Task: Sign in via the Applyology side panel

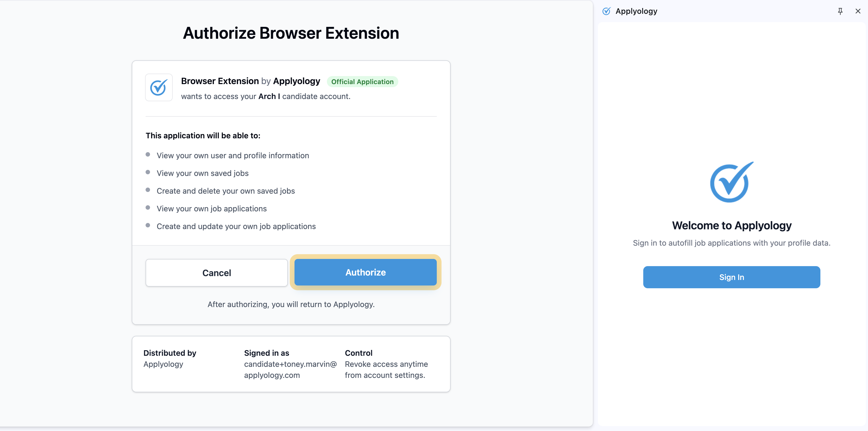Action: coord(732,277)
